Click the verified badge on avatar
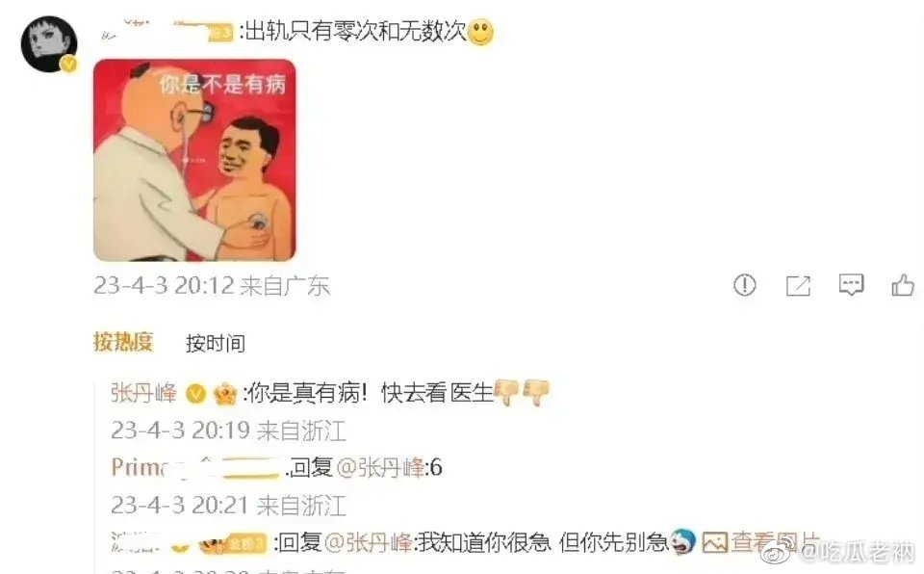This screenshot has height=574, width=924. [x=69, y=64]
